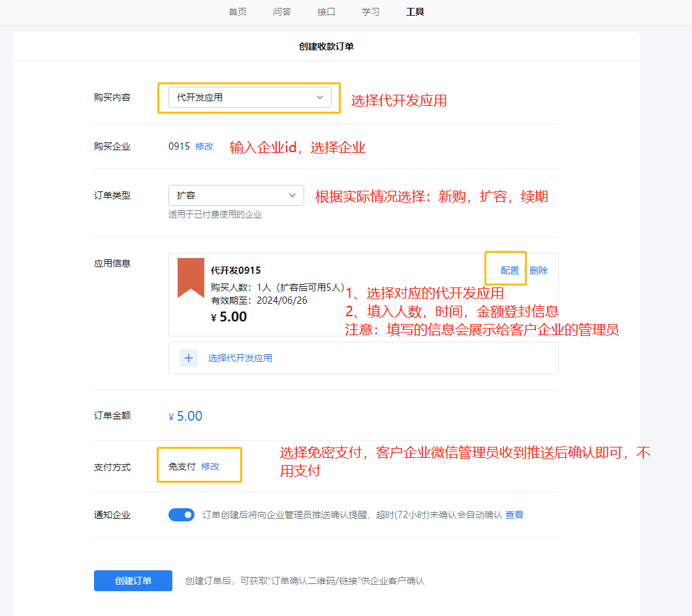The image size is (692, 616).
Task: Select the 工具 tab in top navigation
Action: (415, 12)
